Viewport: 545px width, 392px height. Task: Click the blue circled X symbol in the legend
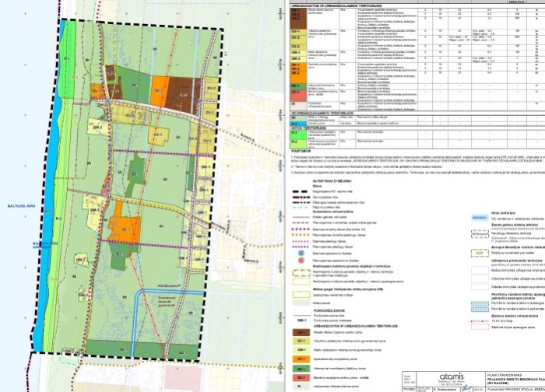click(301, 254)
